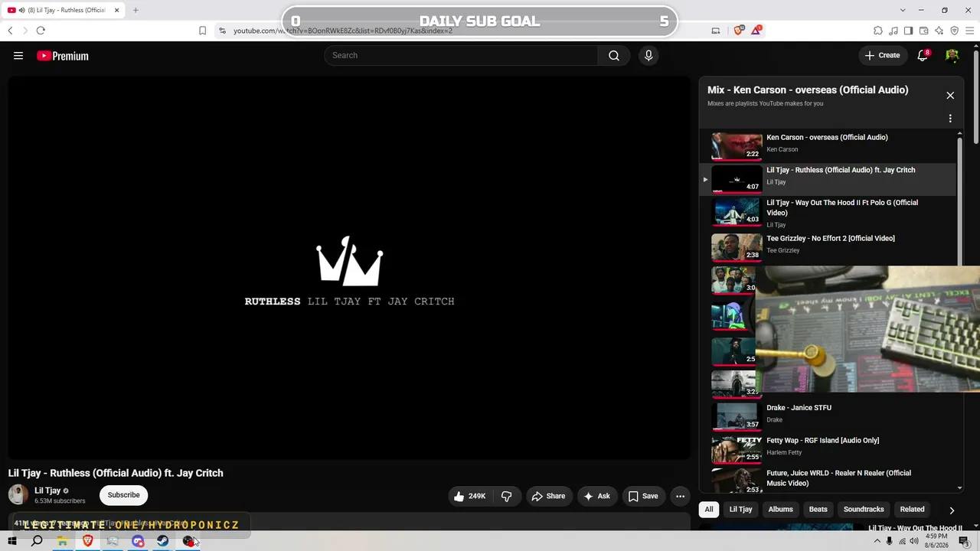
Task: Click the search magnifier button
Action: click(614, 55)
